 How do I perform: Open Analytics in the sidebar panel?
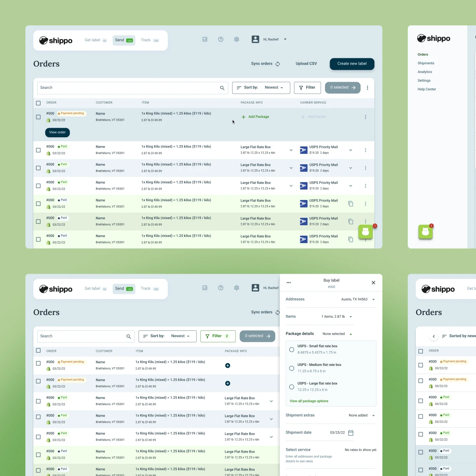click(424, 72)
